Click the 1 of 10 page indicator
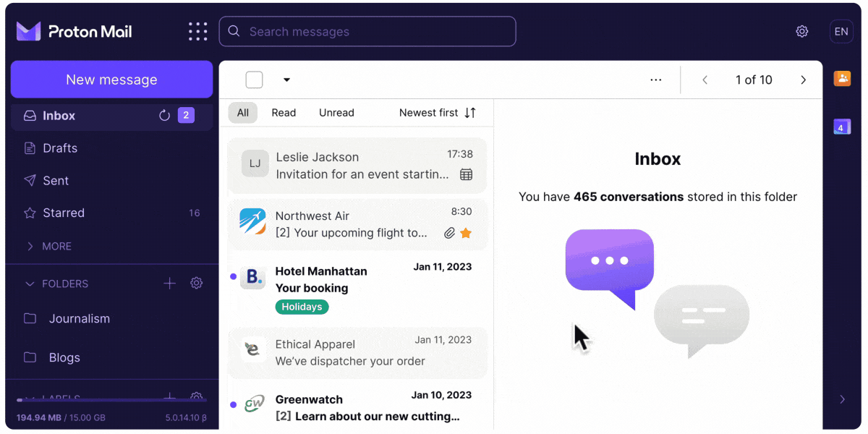This screenshot has width=868, height=434. [754, 80]
